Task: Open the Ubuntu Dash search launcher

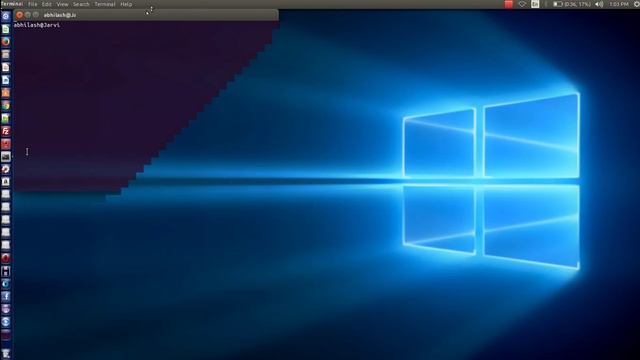Action: click(x=6, y=16)
